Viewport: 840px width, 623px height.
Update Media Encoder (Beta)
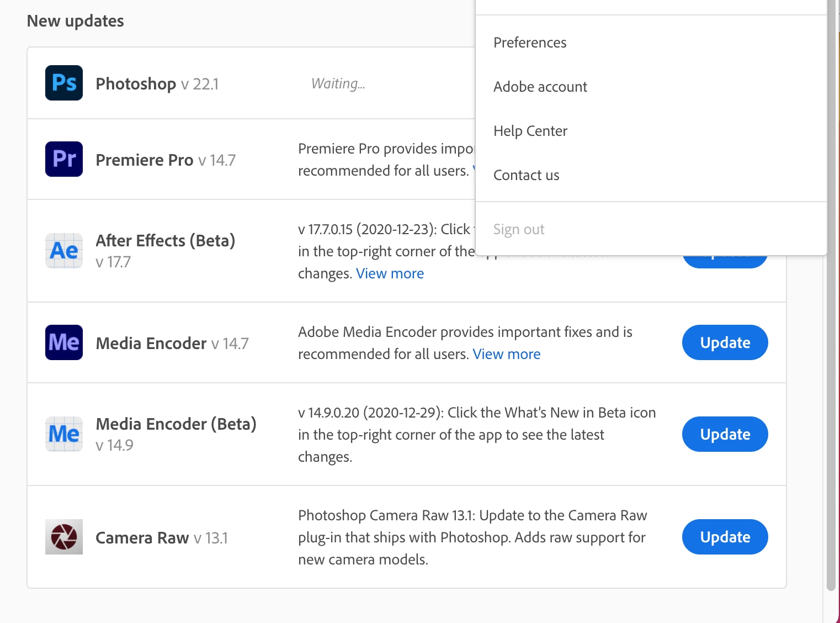(x=725, y=434)
